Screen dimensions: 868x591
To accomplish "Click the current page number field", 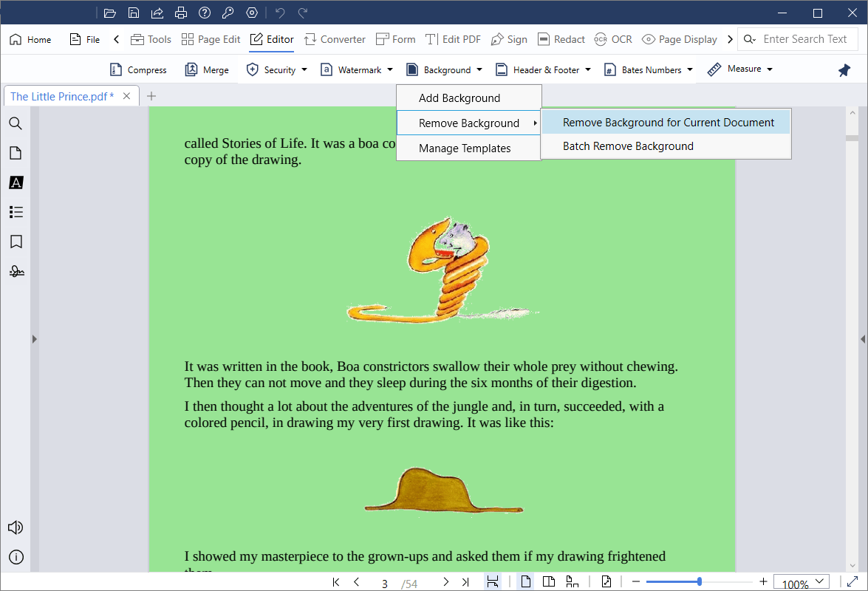I will 385,584.
